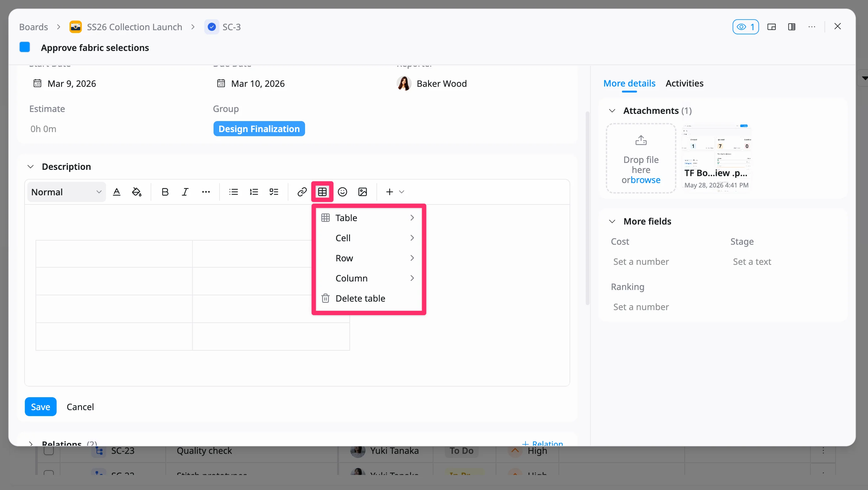The width and height of the screenshot is (868, 490).
Task: Edit the Approve fabric selections title
Action: tap(95, 47)
